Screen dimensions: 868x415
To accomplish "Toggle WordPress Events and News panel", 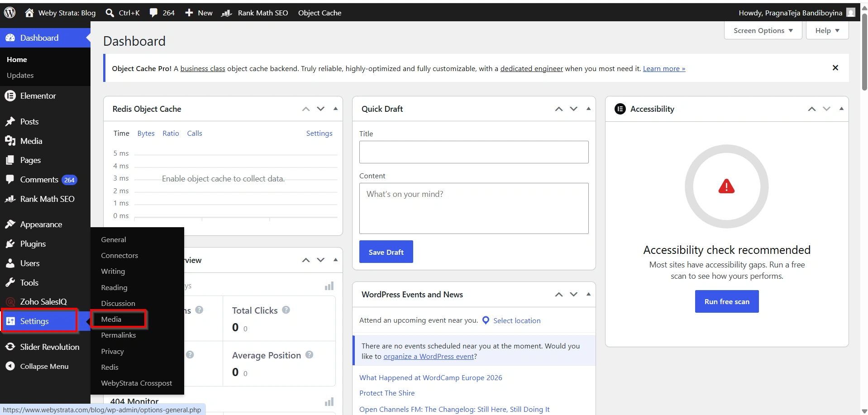I will 588,294.
